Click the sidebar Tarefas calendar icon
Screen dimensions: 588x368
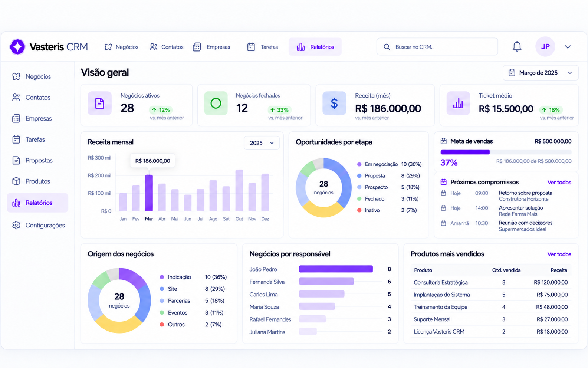pos(16,139)
